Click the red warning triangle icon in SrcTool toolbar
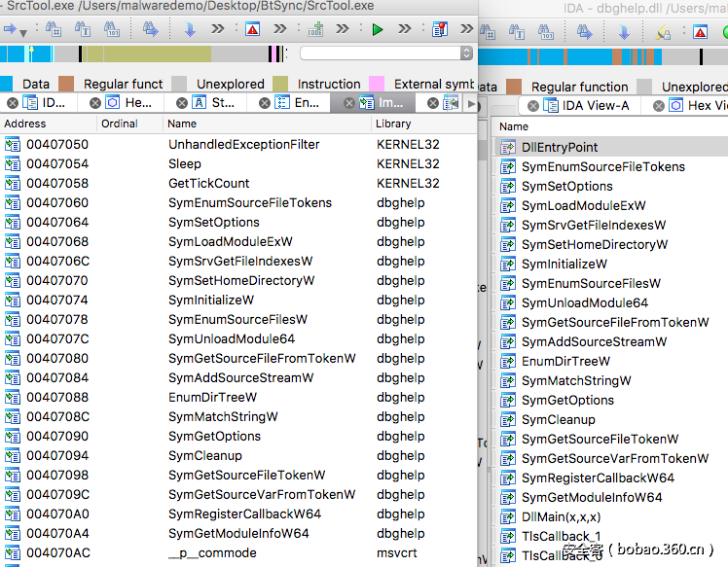 (253, 30)
